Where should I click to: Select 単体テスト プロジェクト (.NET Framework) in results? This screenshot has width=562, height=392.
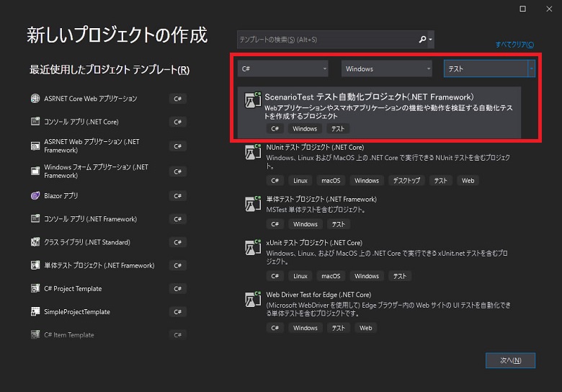pos(379,213)
